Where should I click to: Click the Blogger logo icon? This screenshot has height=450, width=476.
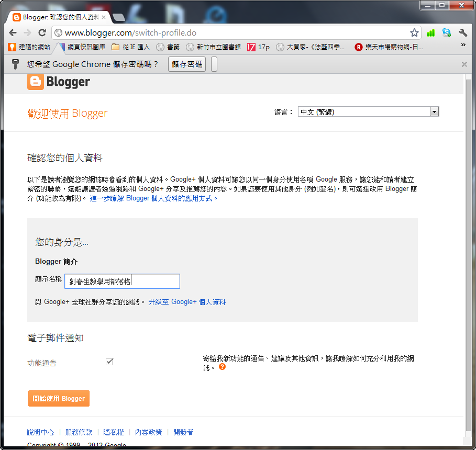click(x=36, y=82)
